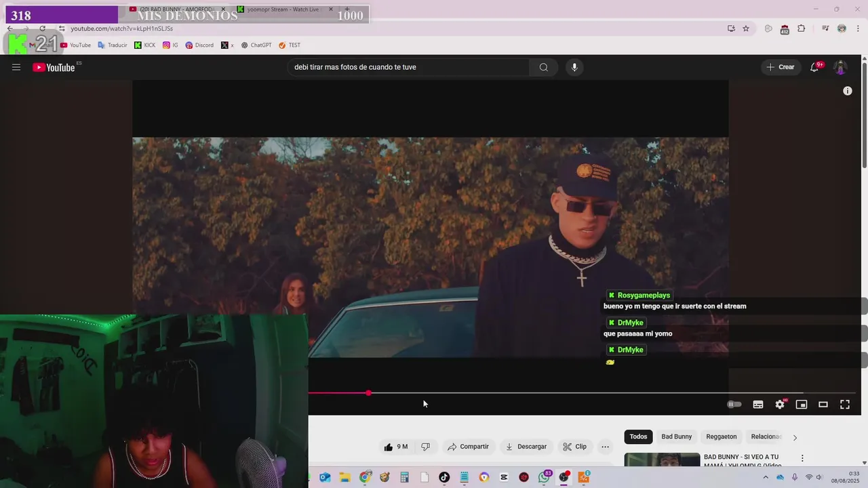Close the yoomopr Stream tab
Image resolution: width=868 pixels, height=488 pixels.
click(x=331, y=9)
